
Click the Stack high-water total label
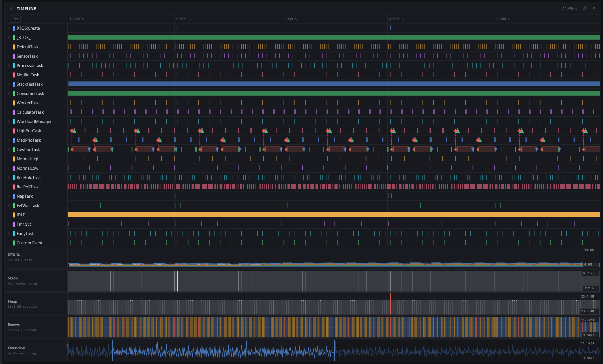[x=23, y=283]
